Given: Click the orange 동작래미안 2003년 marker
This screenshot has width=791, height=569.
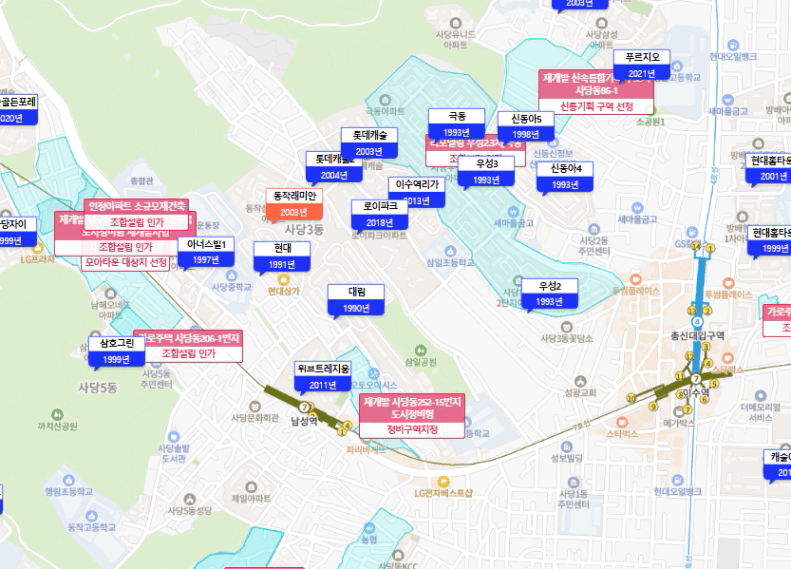Looking at the screenshot, I should click(294, 204).
